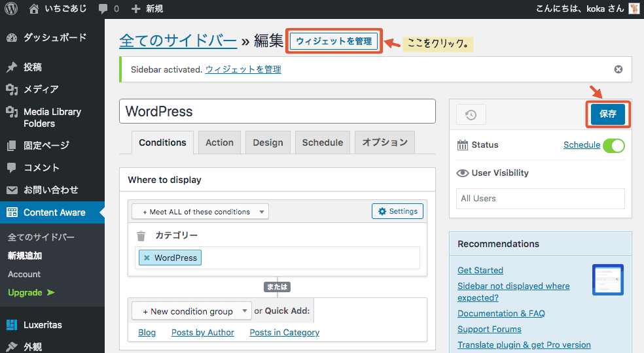Go to 全てのサイドバー submenu
This screenshot has height=353, width=644.
pos(41,237)
